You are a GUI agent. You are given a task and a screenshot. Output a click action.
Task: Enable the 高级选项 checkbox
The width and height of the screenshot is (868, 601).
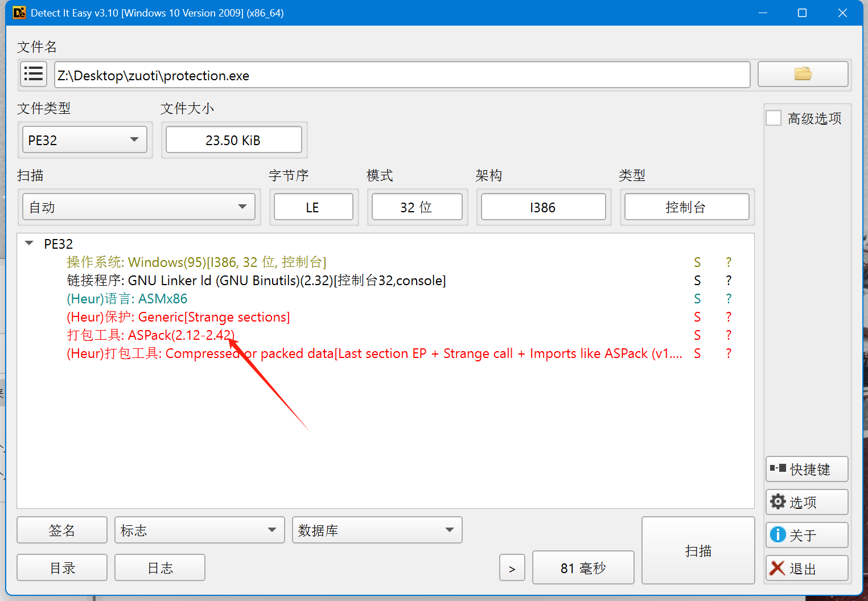(x=774, y=118)
